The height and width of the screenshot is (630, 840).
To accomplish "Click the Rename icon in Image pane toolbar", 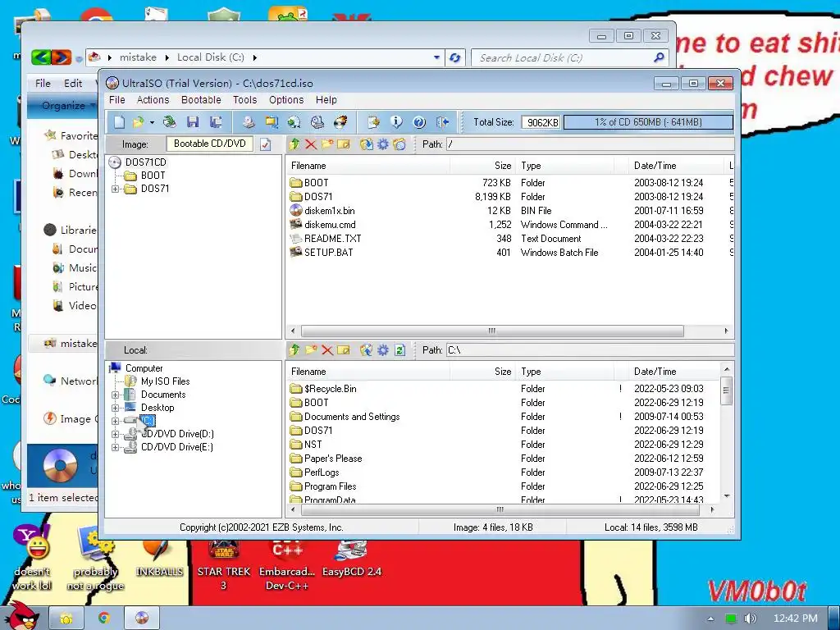I will [x=344, y=144].
